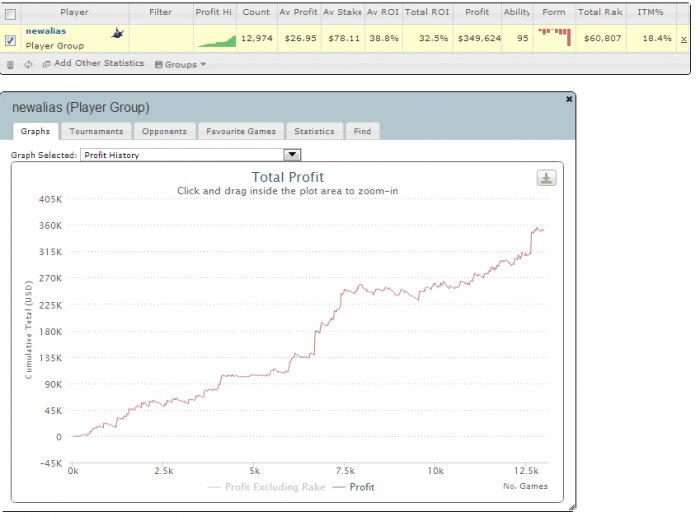Click the $26.95 average profit cell
The image size is (700, 516).
coord(300,38)
